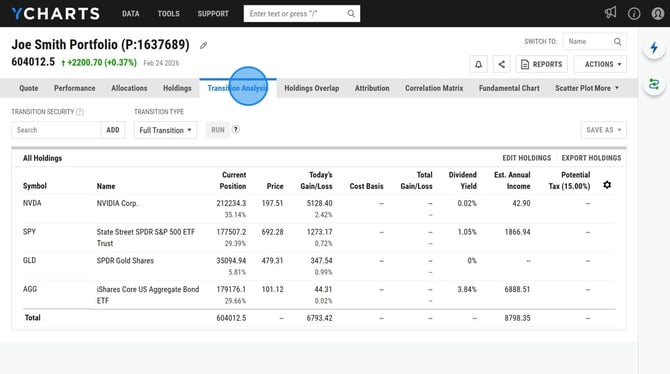Open the DATA menu
The width and height of the screenshot is (670, 374).
coord(130,14)
